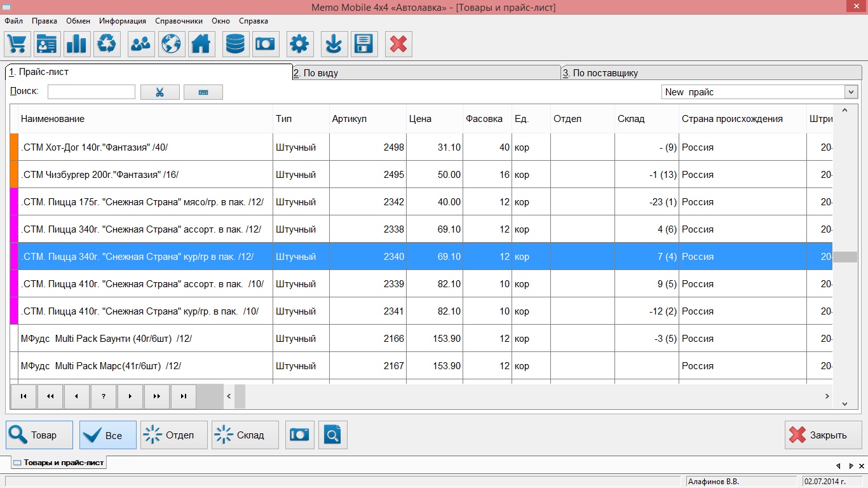Toggle the "Все" checkmark filter button

107,435
